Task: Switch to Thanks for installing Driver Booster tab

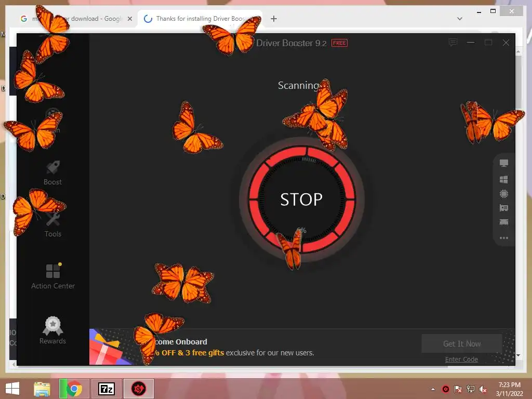Action: (x=200, y=19)
